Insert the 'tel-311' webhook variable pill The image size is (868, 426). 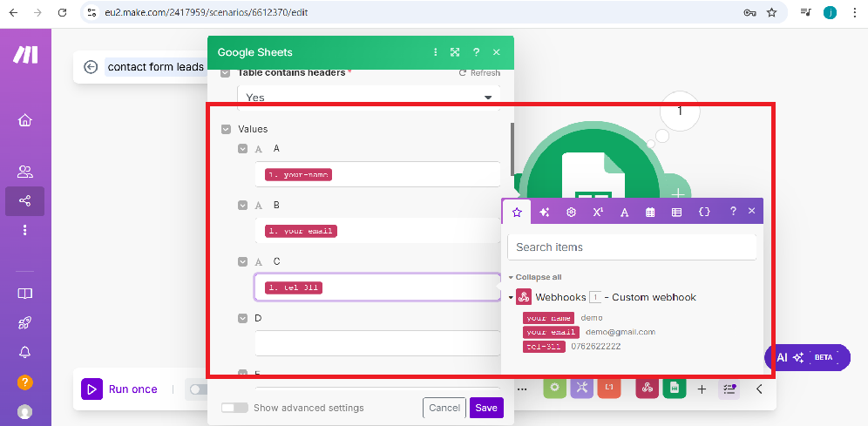click(544, 347)
